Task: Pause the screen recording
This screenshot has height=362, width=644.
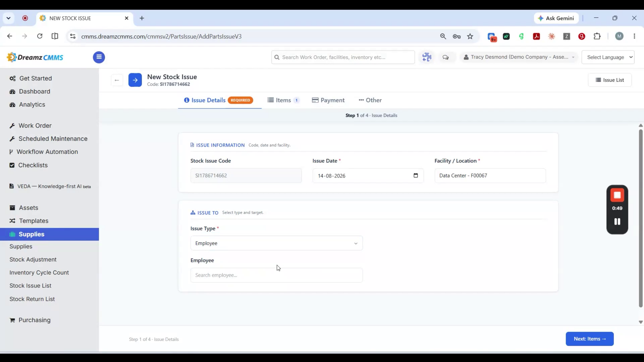Action: coord(617,221)
